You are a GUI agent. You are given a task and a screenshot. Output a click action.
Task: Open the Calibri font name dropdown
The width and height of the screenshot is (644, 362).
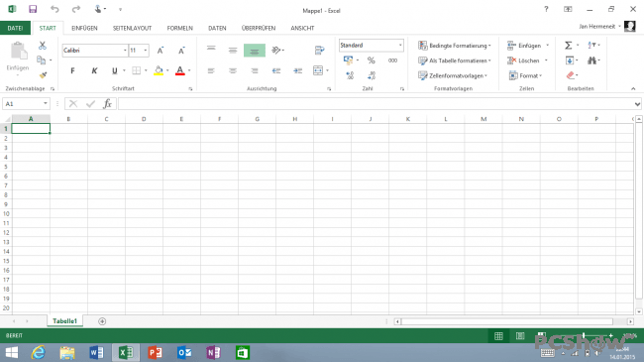coord(125,51)
